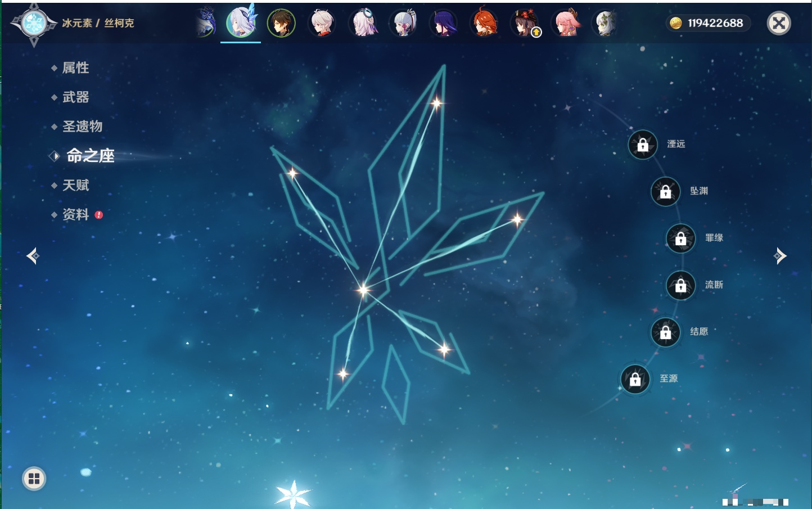812x509 pixels.
Task: Open the four-square grid menu button
Action: pyautogui.click(x=34, y=479)
